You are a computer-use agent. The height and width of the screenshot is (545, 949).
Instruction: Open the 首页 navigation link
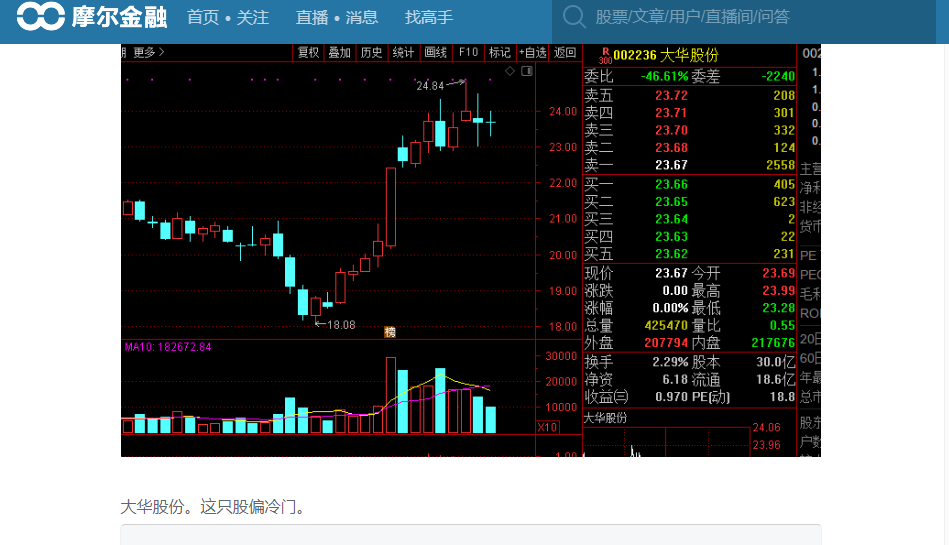pos(203,17)
